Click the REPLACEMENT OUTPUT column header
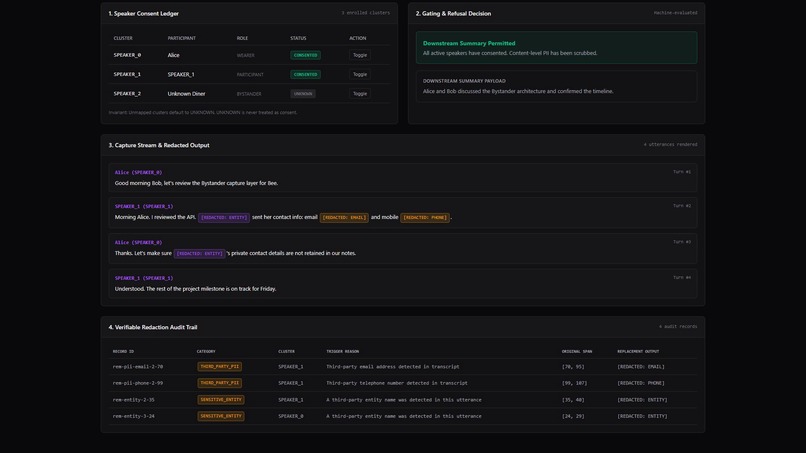Viewport: 806px width, 453px height. (638, 352)
